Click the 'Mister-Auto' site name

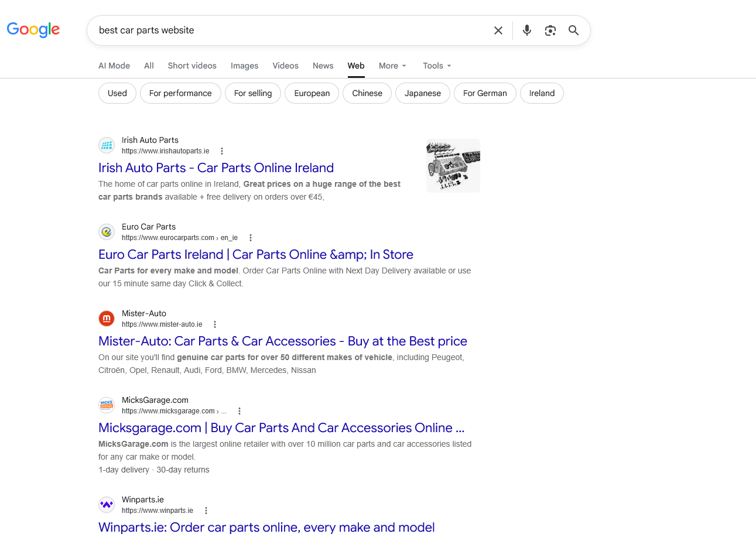pyautogui.click(x=144, y=313)
